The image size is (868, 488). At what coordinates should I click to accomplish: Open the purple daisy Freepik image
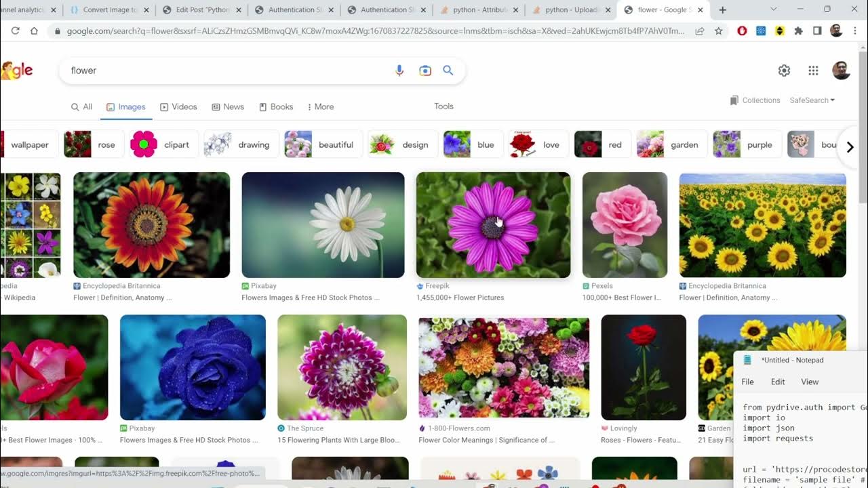coord(493,225)
